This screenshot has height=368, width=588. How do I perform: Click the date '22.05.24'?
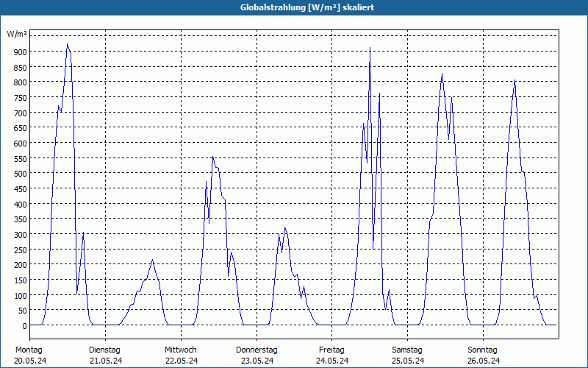pos(182,361)
